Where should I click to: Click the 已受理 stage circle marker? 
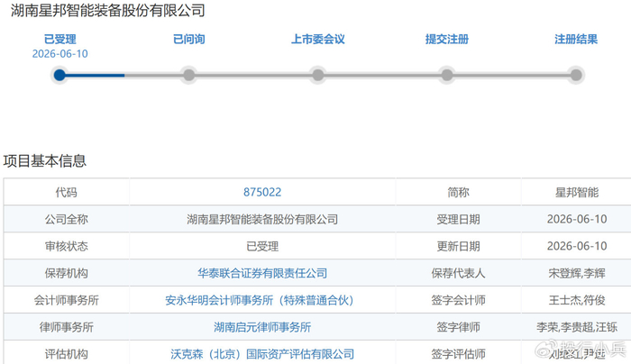pos(59,75)
